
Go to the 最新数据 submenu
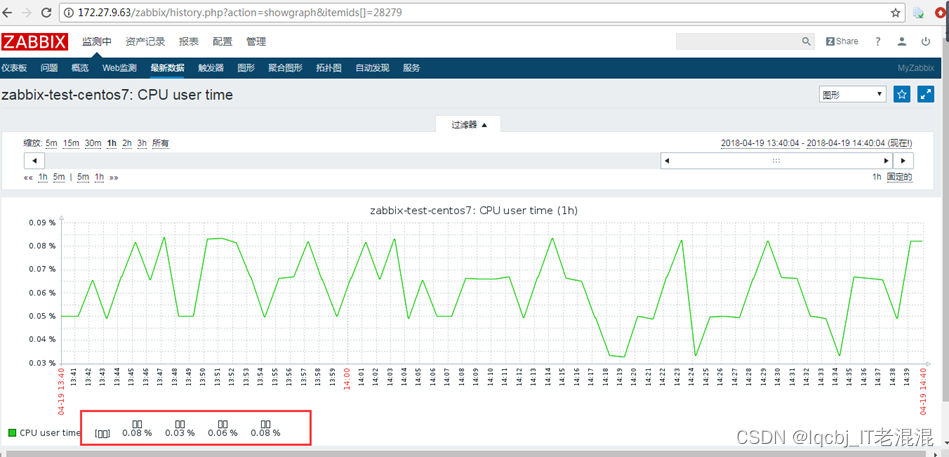(168, 68)
